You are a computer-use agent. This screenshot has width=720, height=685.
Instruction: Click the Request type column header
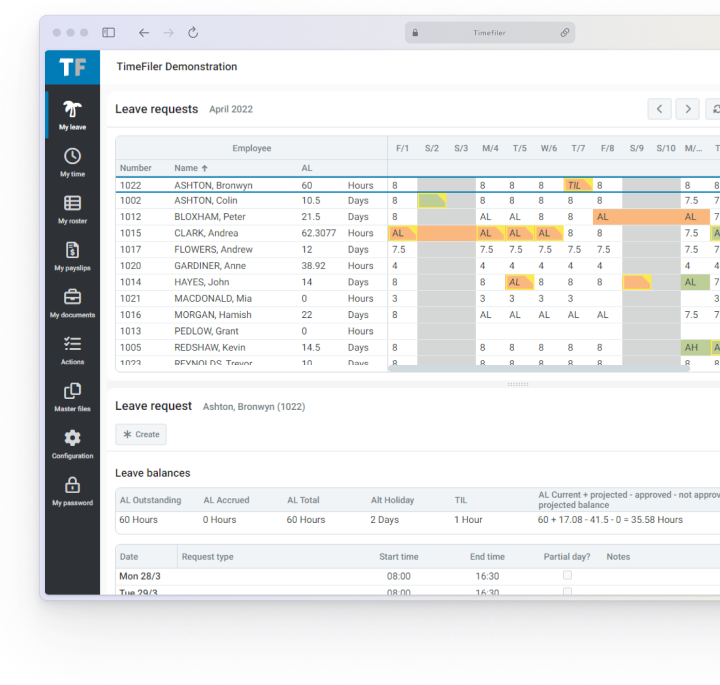click(x=208, y=556)
